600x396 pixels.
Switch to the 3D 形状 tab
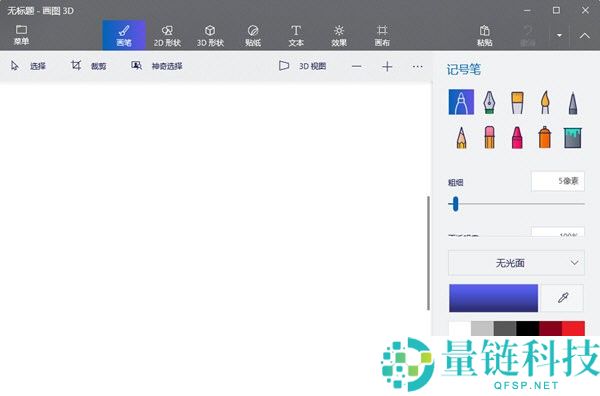click(210, 35)
